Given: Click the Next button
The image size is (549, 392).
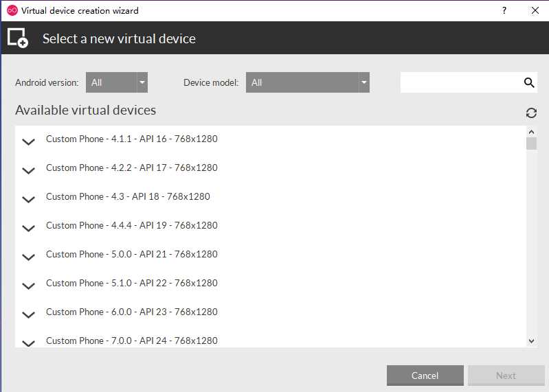Looking at the screenshot, I should point(506,376).
